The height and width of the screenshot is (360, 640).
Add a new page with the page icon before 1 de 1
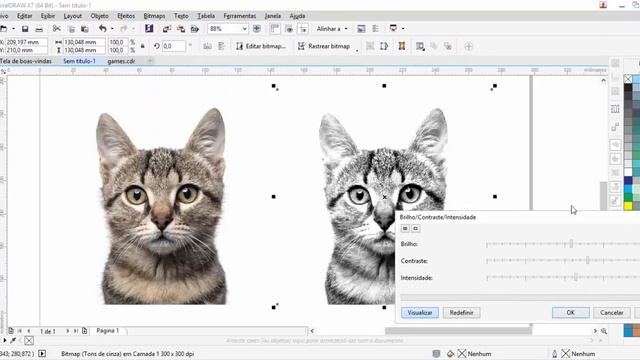[11, 331]
